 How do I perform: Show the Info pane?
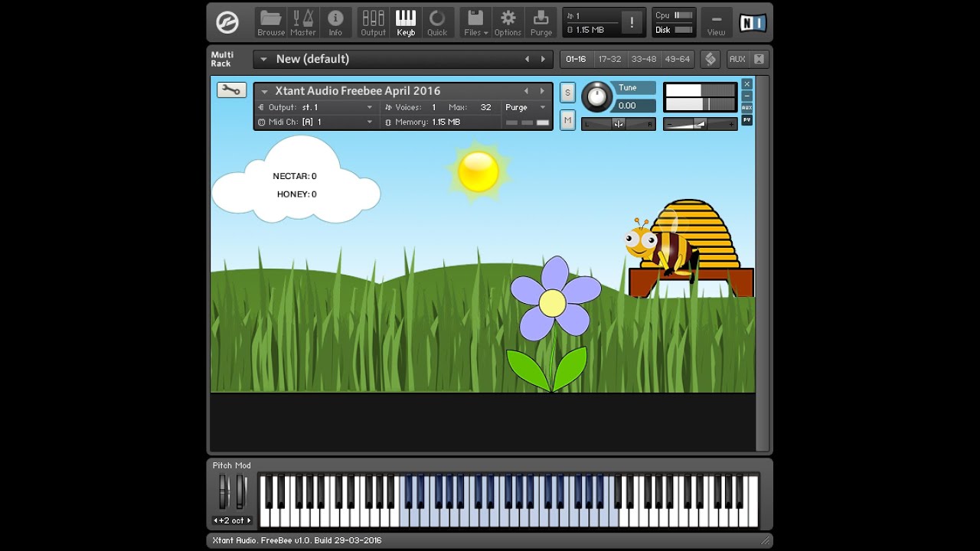pos(335,23)
